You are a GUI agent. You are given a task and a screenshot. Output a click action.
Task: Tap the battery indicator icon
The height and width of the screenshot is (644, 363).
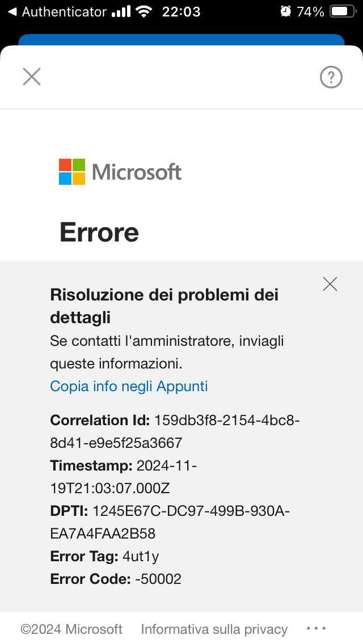coord(343,11)
